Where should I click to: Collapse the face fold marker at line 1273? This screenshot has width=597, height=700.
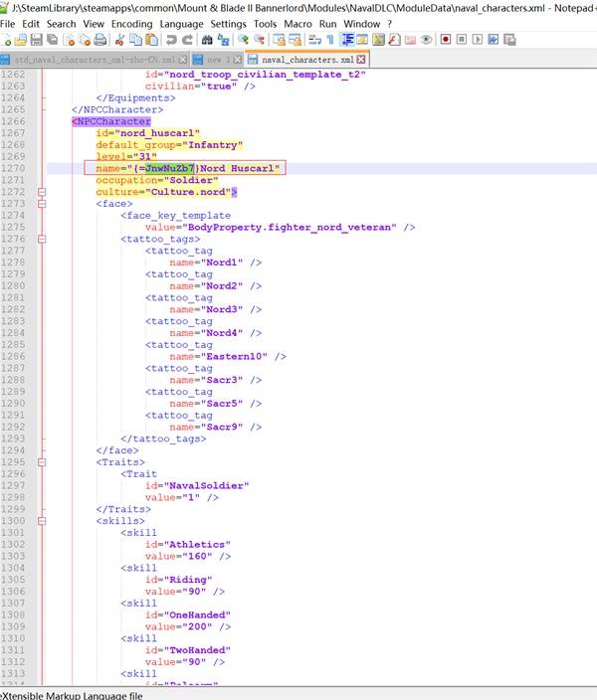pos(43,203)
